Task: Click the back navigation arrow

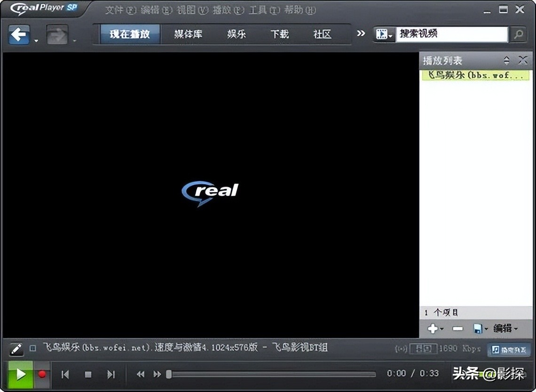Action: tap(18, 34)
